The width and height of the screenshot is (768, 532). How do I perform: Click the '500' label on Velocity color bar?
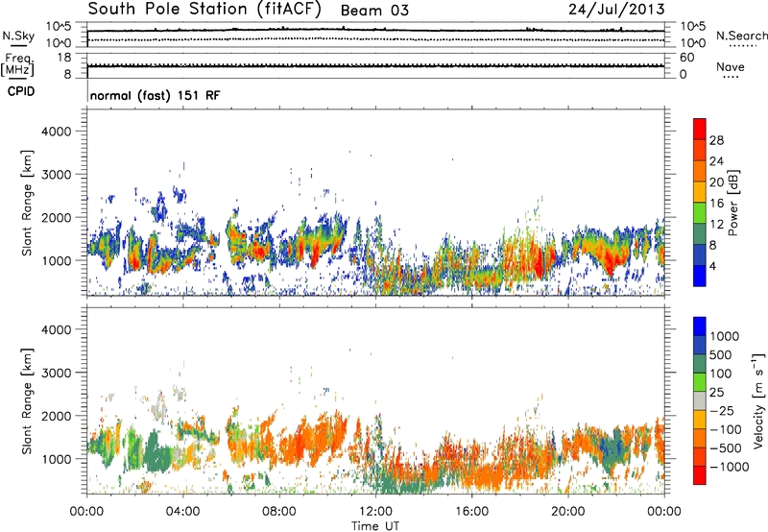click(720, 355)
